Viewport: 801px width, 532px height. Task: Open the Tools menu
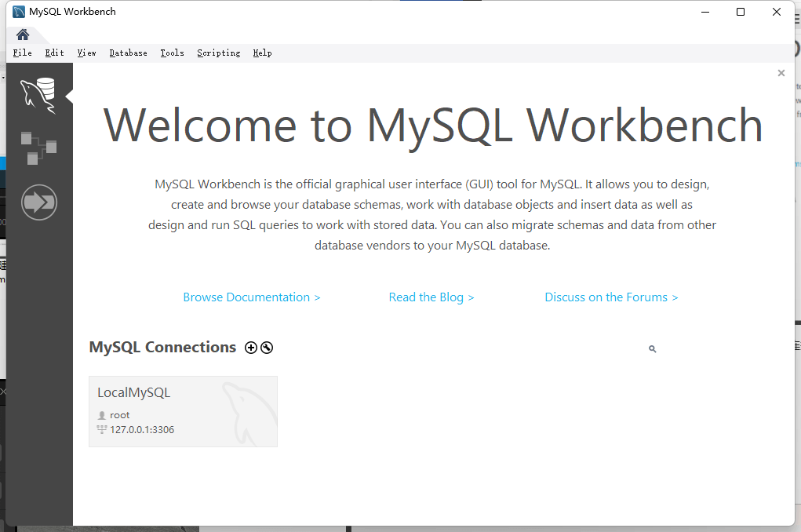(x=172, y=53)
